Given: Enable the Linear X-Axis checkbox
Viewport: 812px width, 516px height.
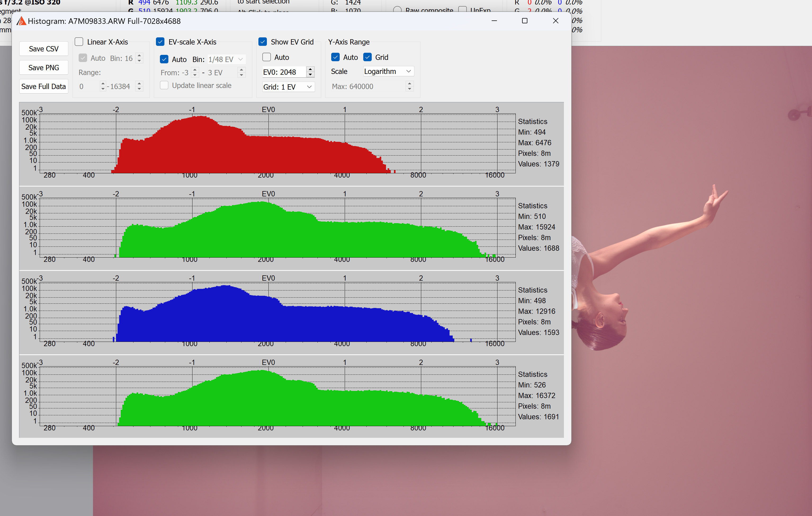Looking at the screenshot, I should pyautogui.click(x=79, y=42).
